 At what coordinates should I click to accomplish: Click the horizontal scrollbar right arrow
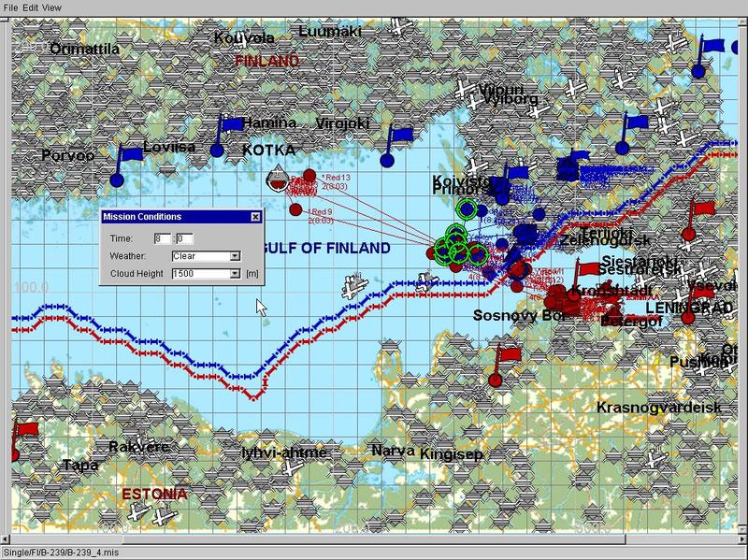(742, 539)
